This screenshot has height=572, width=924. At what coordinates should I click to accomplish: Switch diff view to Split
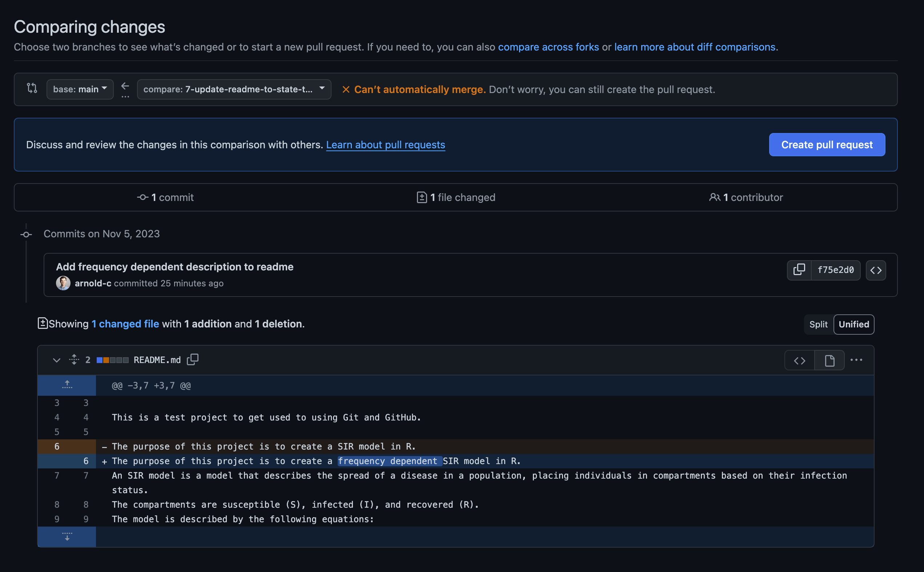coord(818,324)
